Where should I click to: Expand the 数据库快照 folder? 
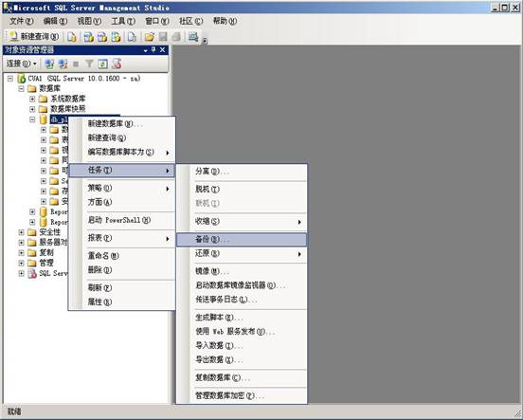pos(32,109)
